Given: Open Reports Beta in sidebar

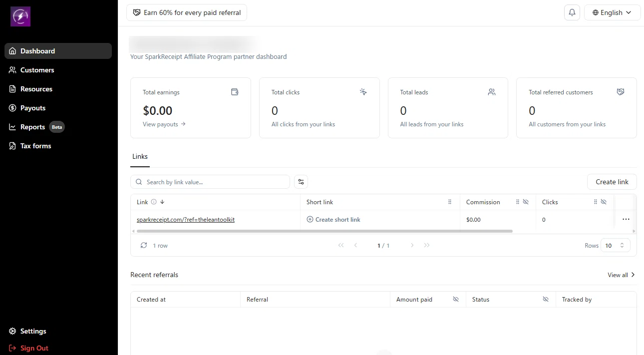Looking at the screenshot, I should [58, 127].
